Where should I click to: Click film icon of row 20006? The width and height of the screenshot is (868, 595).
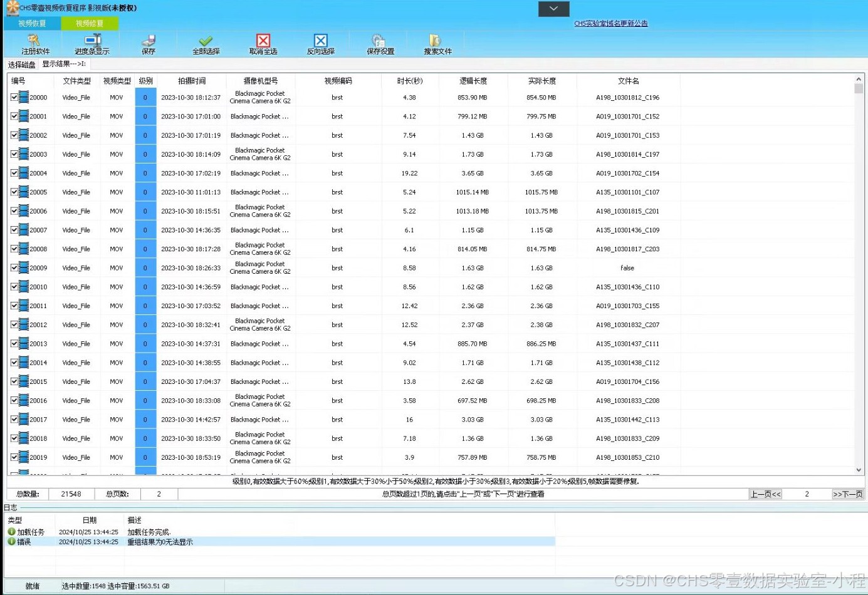(x=24, y=211)
